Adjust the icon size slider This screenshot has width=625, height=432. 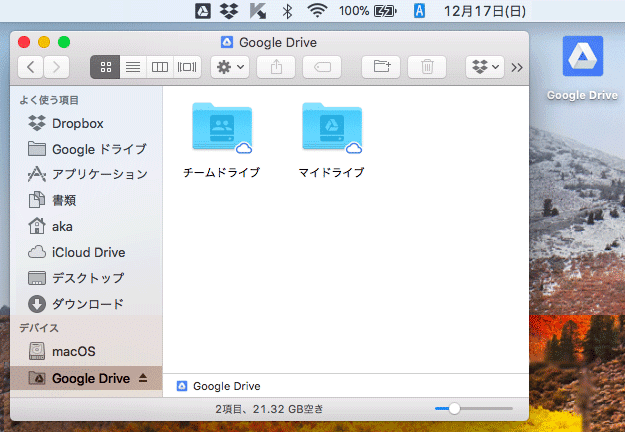tap(454, 408)
